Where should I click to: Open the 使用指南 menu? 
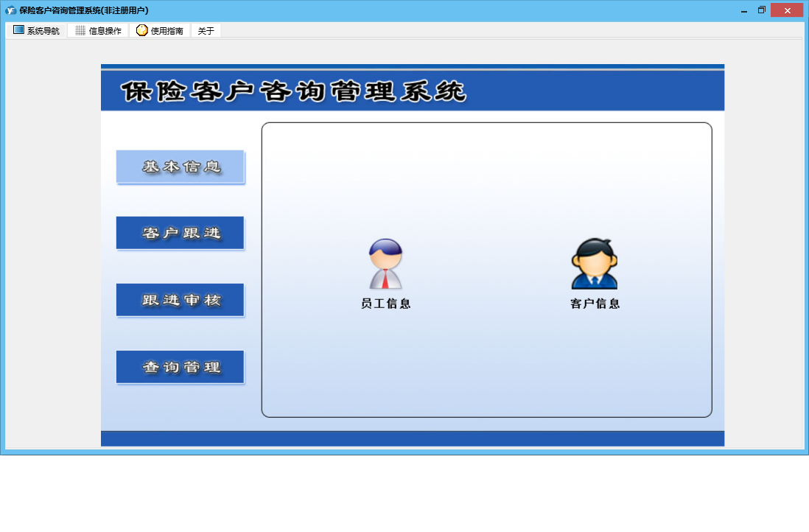[x=160, y=30]
